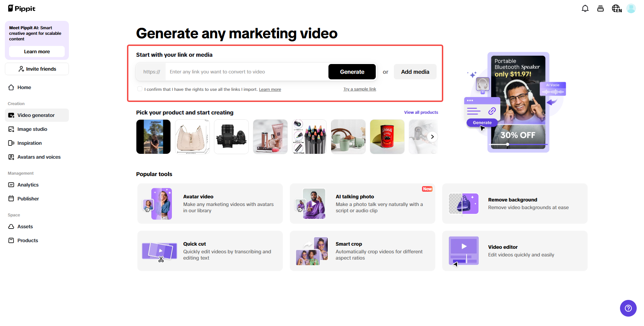Open Assets under Space

25,226
